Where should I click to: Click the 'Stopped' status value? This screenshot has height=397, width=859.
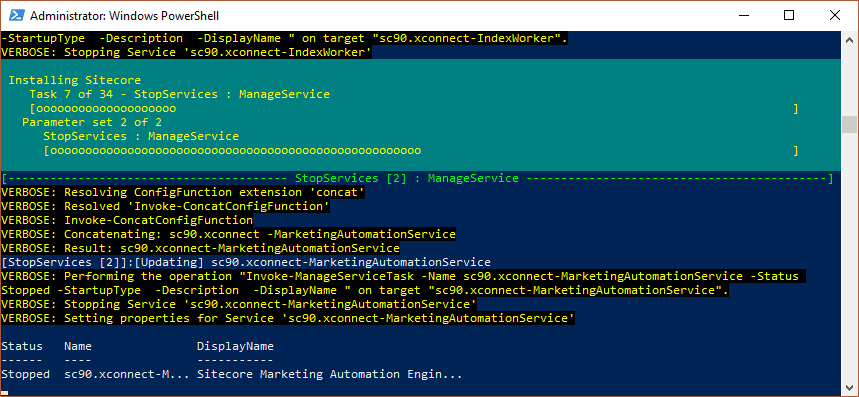coord(25,375)
